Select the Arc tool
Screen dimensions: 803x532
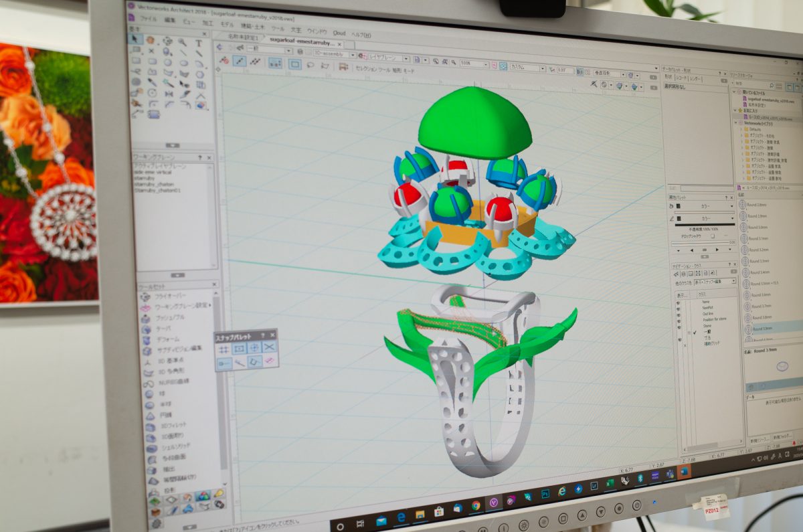(x=199, y=65)
